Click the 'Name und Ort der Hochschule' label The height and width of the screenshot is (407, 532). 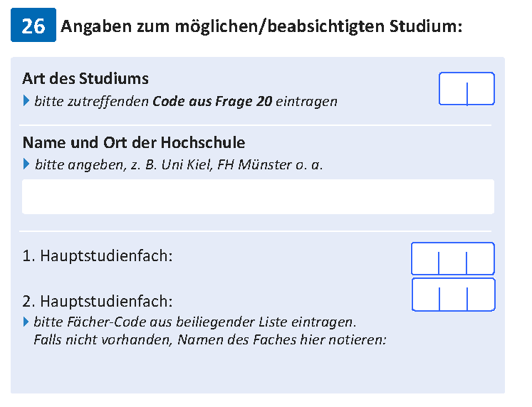134,142
